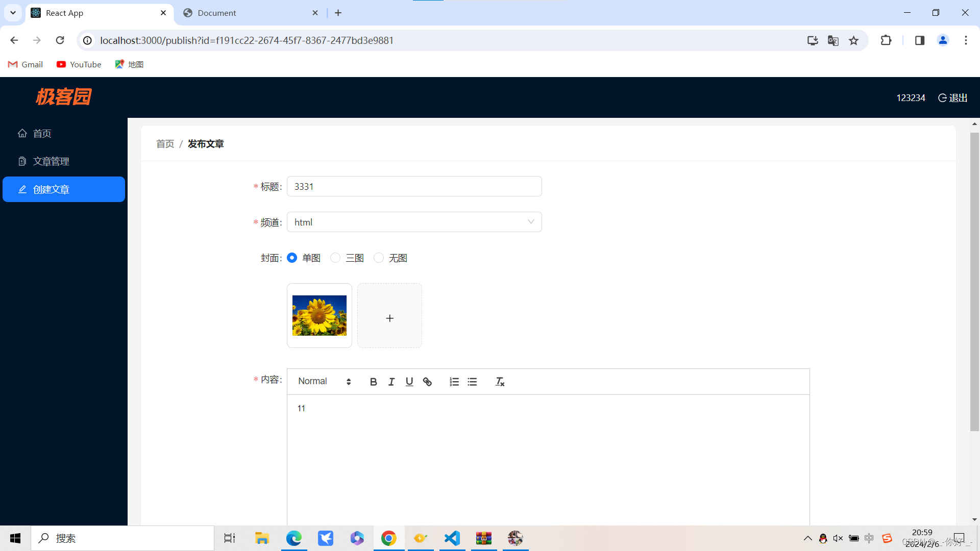Create an ordered list in the editor
The height and width of the screenshot is (551, 980).
[x=454, y=381]
